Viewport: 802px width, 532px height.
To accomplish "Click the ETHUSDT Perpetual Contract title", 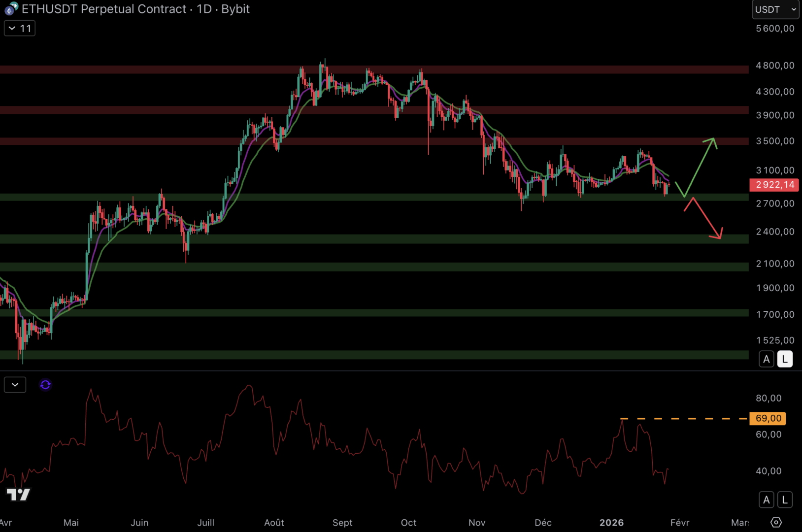I will [x=104, y=9].
